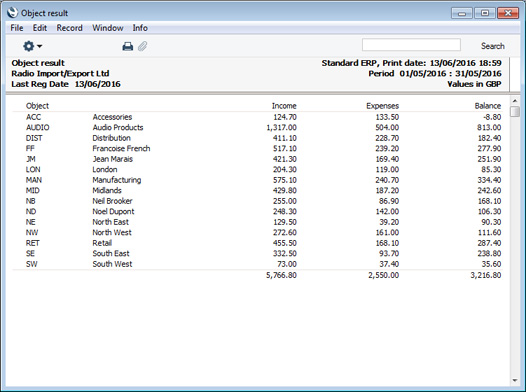526x392 pixels.
Task: Click the Manufacturing name
Action: [x=117, y=180]
